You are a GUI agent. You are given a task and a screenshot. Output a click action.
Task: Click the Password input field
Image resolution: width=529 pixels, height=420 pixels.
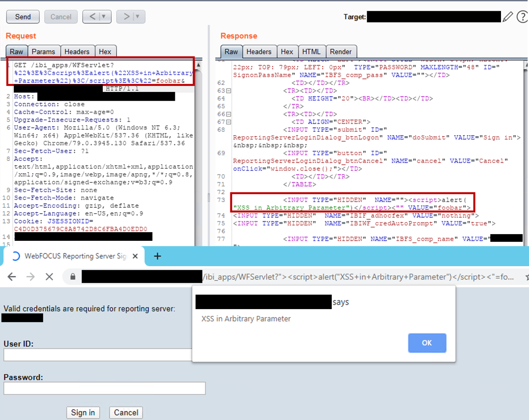[x=105, y=388]
